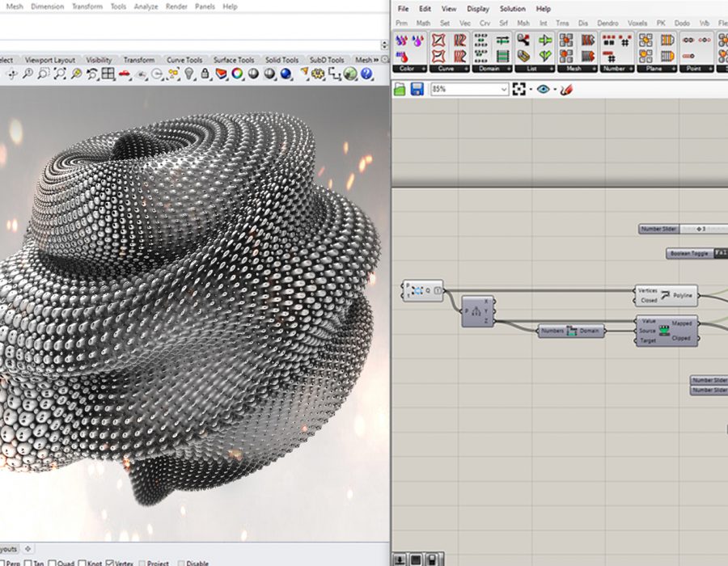Viewport: 728px width, 566px height.
Task: Expand the Mesh panel plus button
Action: tap(593, 69)
